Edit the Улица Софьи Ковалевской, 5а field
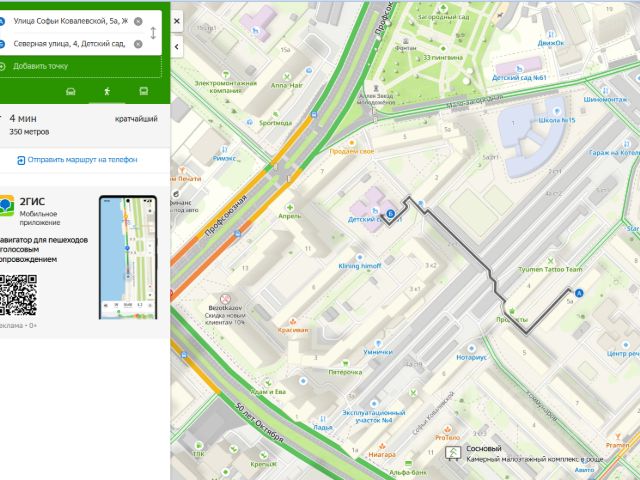640x480 pixels. 71,21
